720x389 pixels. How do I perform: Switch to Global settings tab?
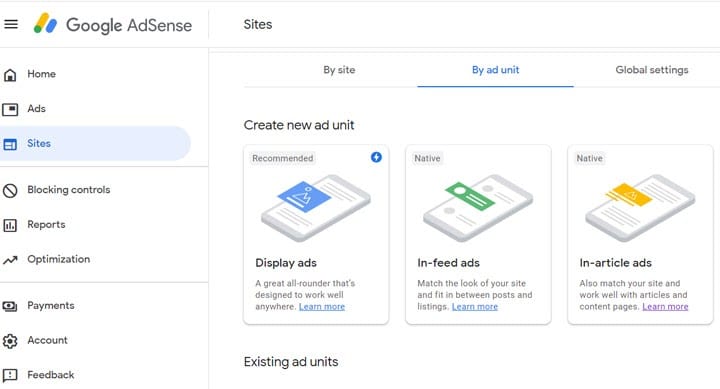pos(652,70)
